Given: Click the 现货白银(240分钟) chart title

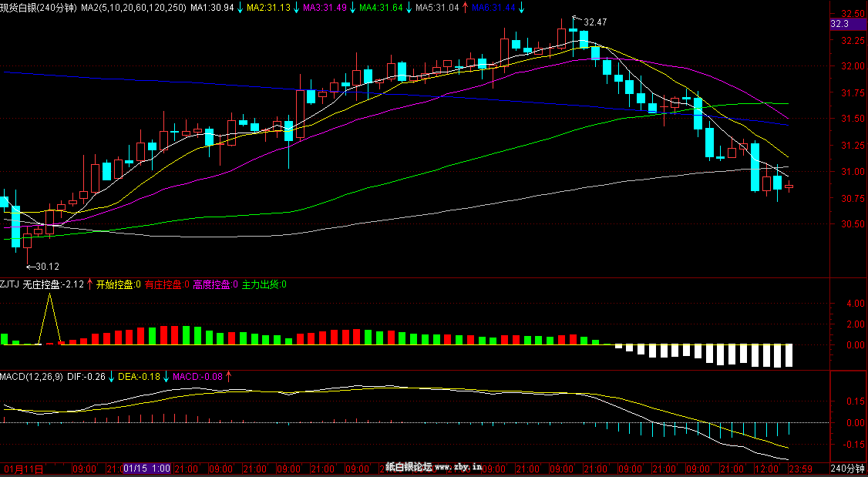Looking at the screenshot, I should [x=39, y=8].
